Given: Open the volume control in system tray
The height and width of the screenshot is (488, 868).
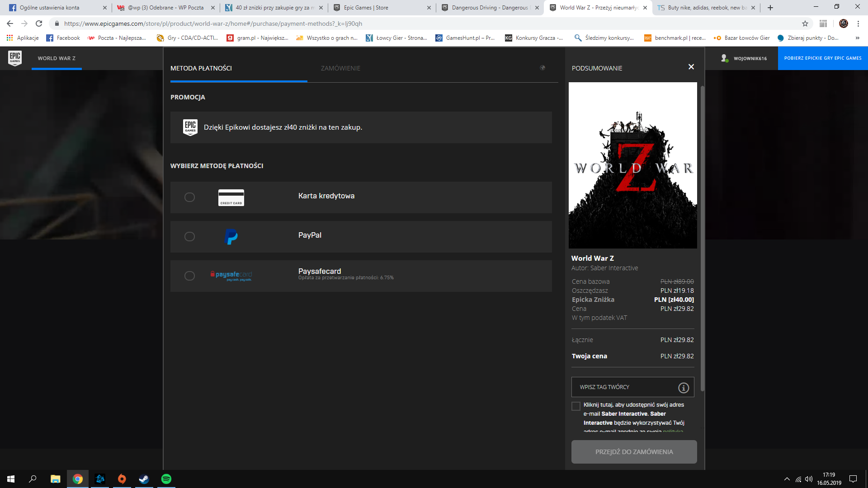Looking at the screenshot, I should 809,479.
